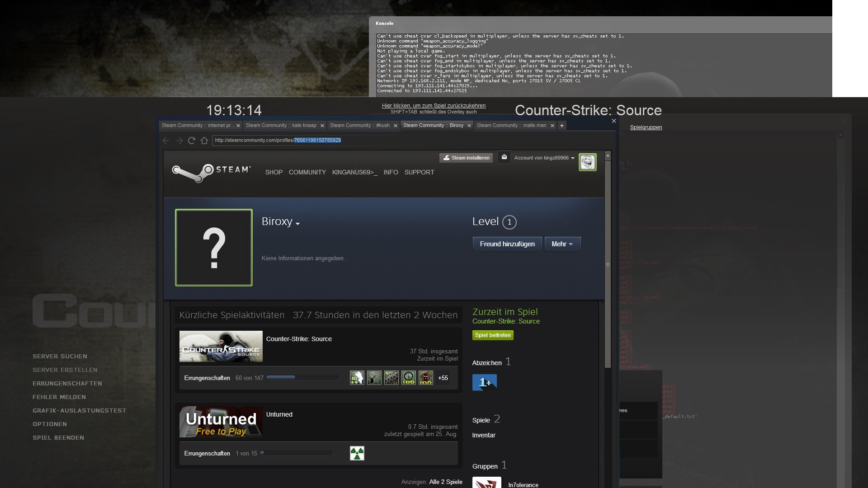The image size is (868, 488).
Task: Reload the Steam Community page
Action: (192, 141)
